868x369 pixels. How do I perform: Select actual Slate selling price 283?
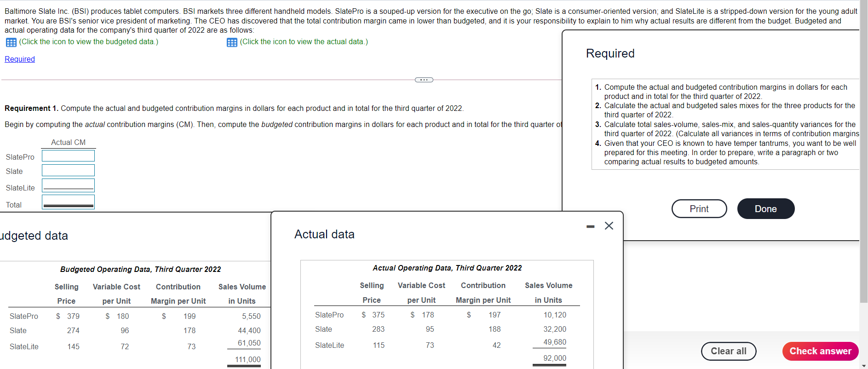[x=379, y=329]
